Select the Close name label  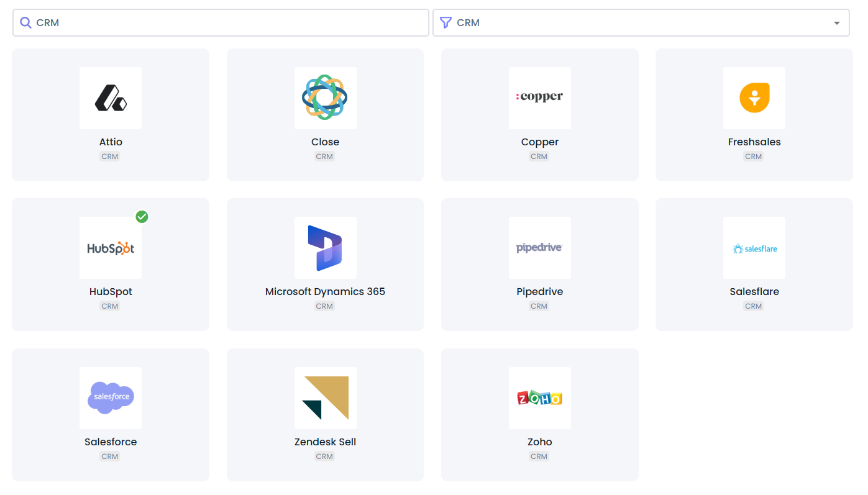pyautogui.click(x=325, y=142)
